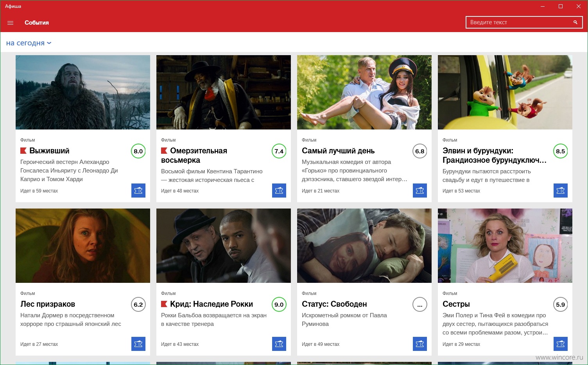
Task: Click description "Натали Дормер в посредственном хорроре"
Action: click(x=71, y=320)
